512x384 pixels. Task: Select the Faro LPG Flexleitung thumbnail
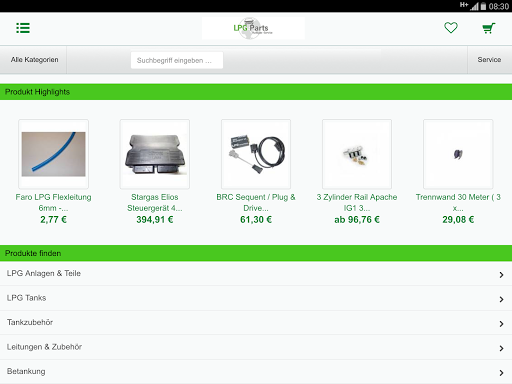[x=53, y=154]
